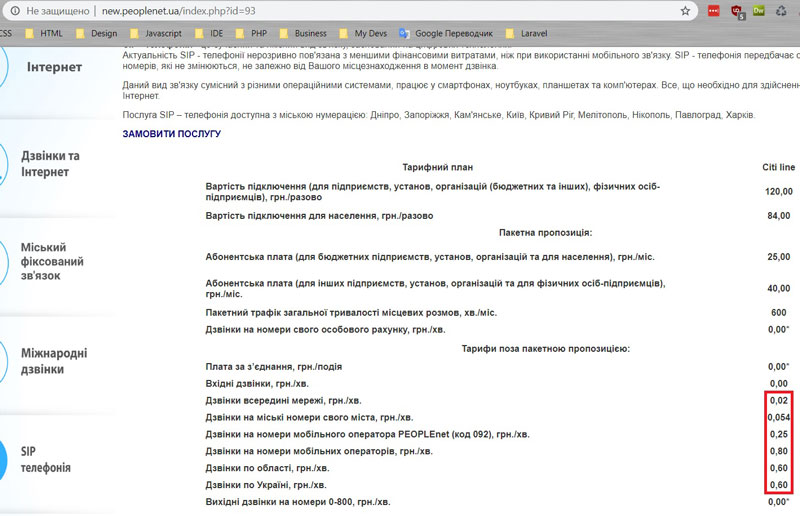
Task: Open the PHP bookmarks folder
Action: click(x=251, y=34)
